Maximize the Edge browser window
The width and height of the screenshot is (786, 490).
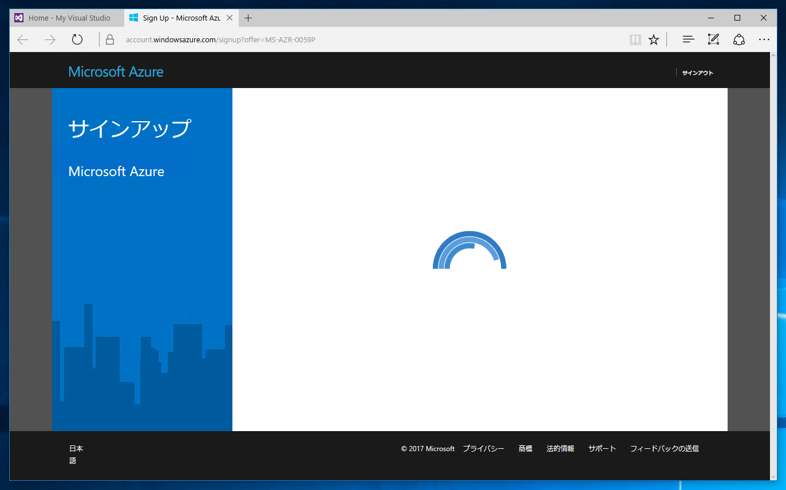coord(737,18)
